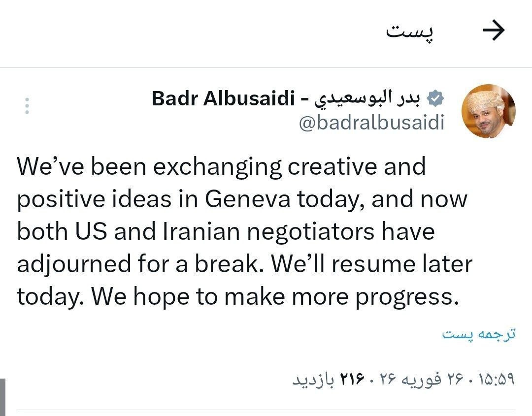
Task: Click the more options icon beside the name
Action: 27,104
